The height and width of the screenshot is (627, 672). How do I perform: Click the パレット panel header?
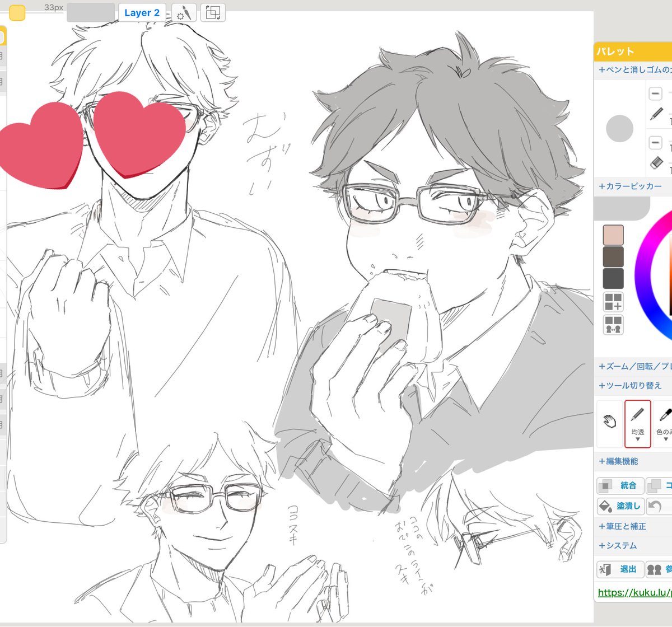point(633,52)
